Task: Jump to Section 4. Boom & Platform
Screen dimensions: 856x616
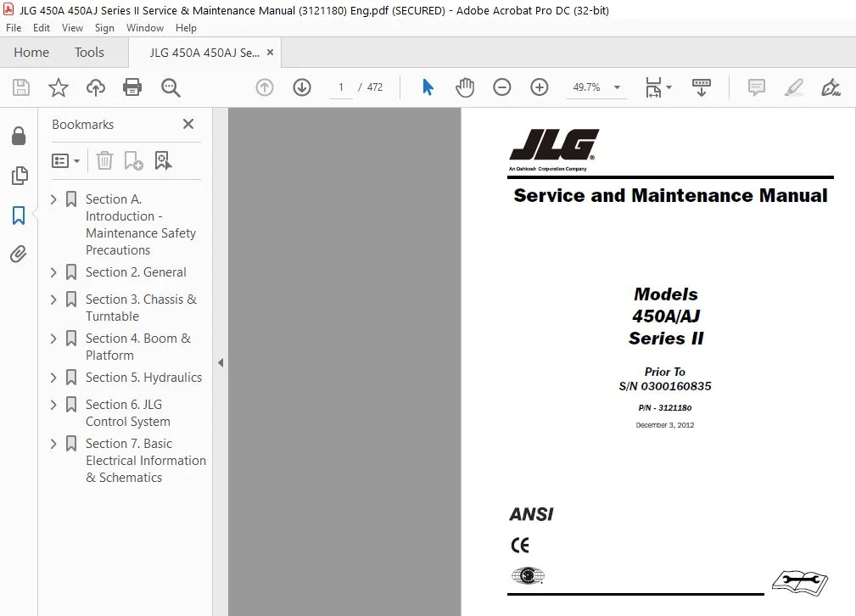Action: point(138,347)
